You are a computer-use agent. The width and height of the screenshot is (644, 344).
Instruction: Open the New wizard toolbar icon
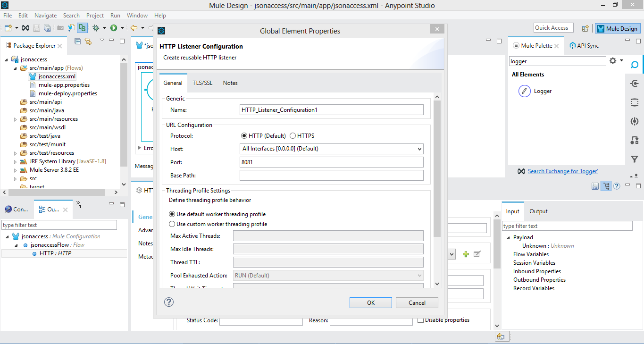[8, 28]
